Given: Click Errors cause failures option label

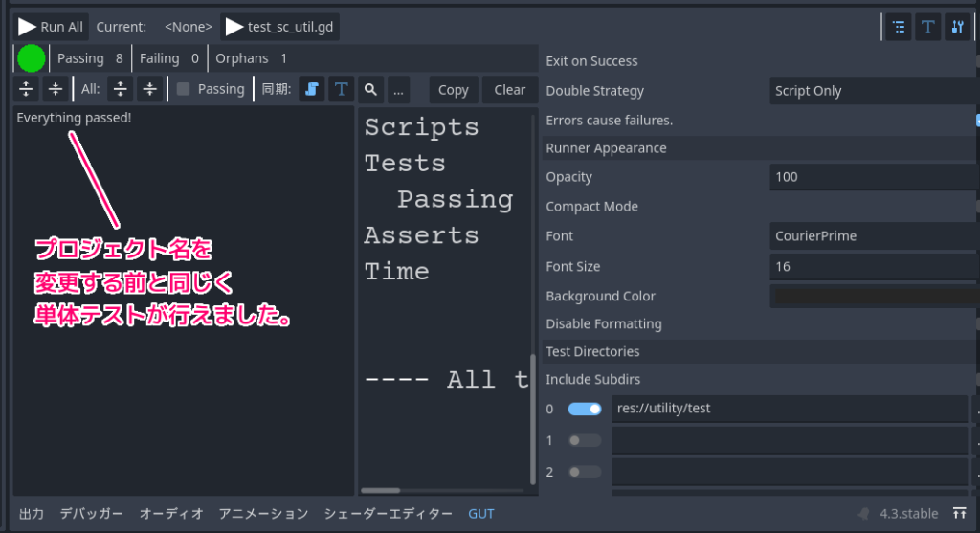Looking at the screenshot, I should 610,120.
